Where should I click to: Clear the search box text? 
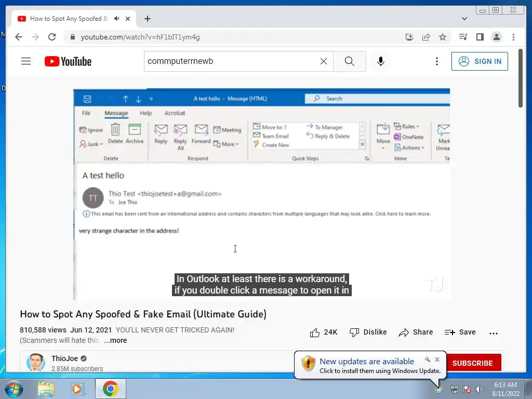click(324, 61)
